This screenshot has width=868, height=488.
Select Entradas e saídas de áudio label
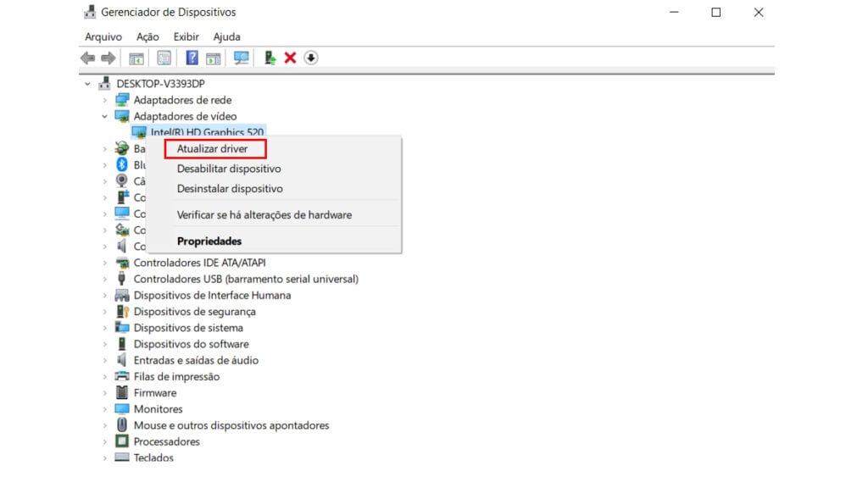[x=196, y=360]
